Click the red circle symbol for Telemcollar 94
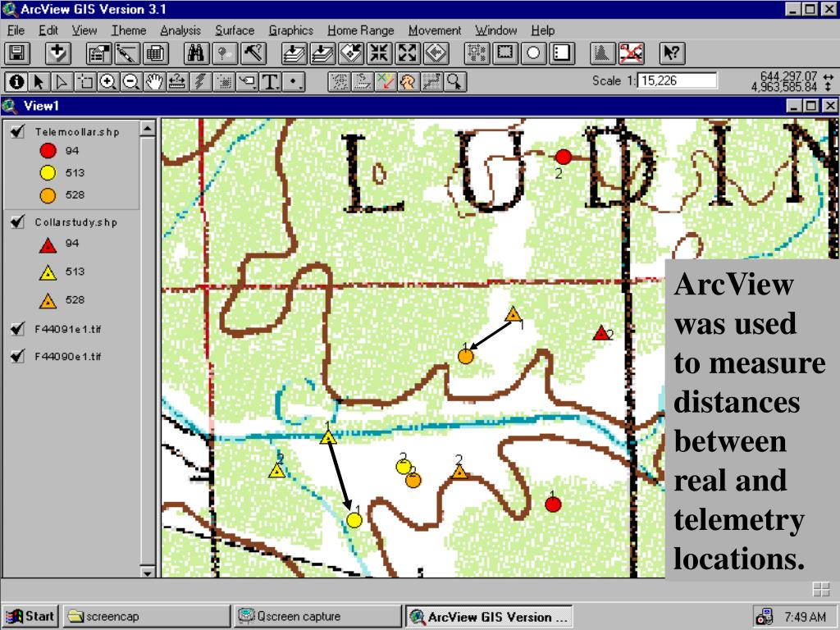 click(48, 151)
